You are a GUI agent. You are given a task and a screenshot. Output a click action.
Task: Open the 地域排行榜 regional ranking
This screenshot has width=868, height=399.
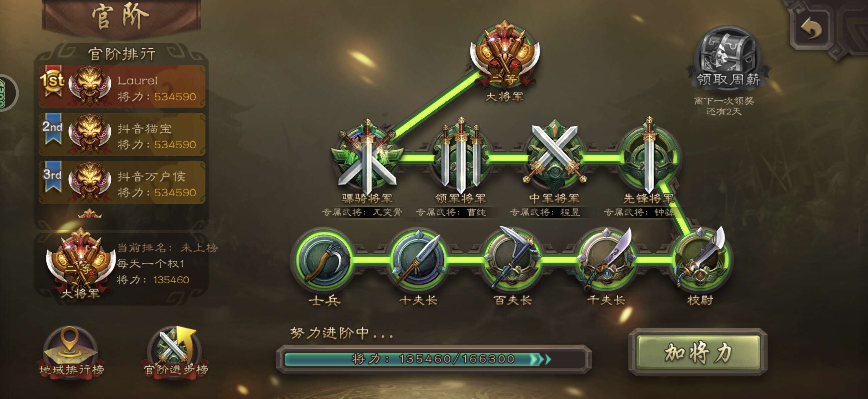tap(71, 352)
